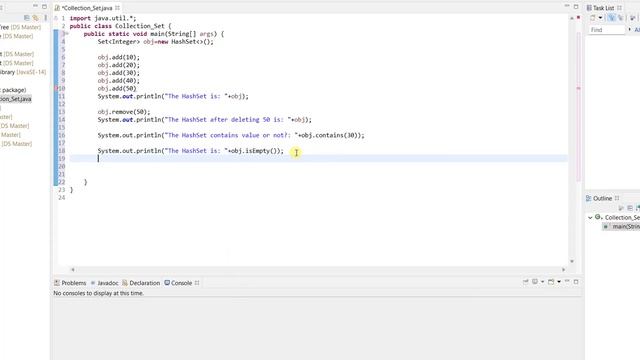Click the warning marker beside line 1
The height and width of the screenshot is (360, 640).
[x=56, y=18]
